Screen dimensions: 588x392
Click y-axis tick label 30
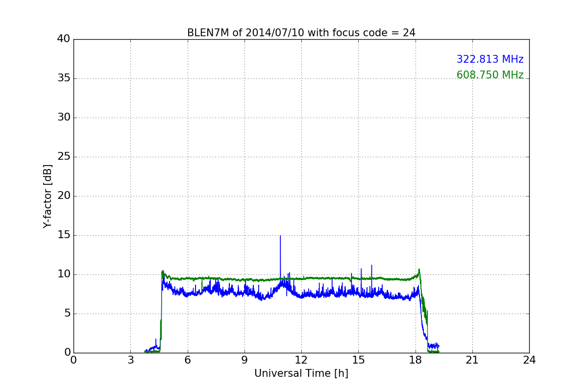pos(64,118)
